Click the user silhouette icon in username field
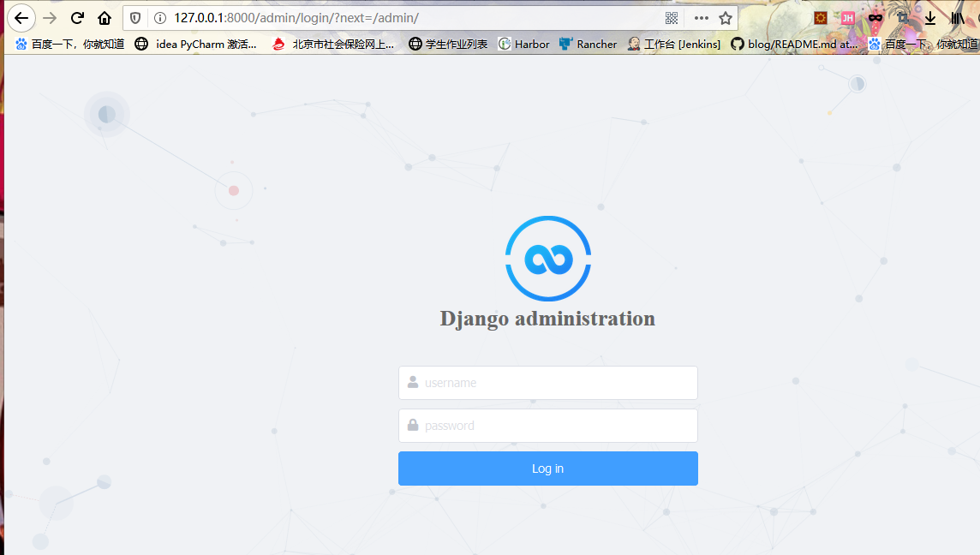Image resolution: width=980 pixels, height=555 pixels. coord(413,382)
